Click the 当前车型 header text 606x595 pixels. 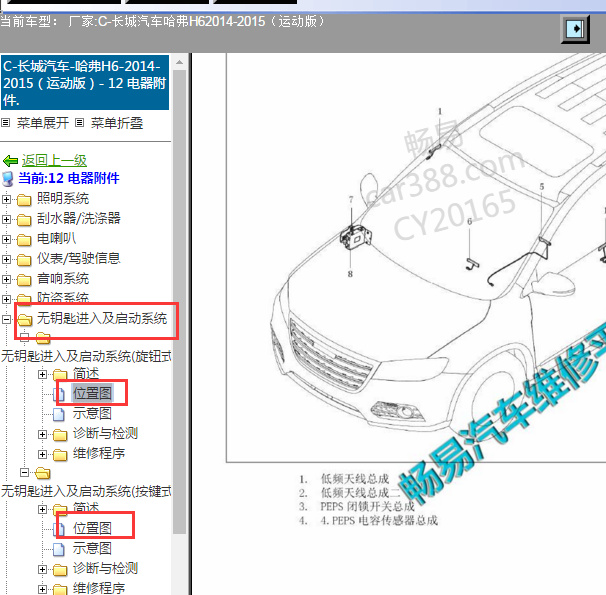coord(162,21)
